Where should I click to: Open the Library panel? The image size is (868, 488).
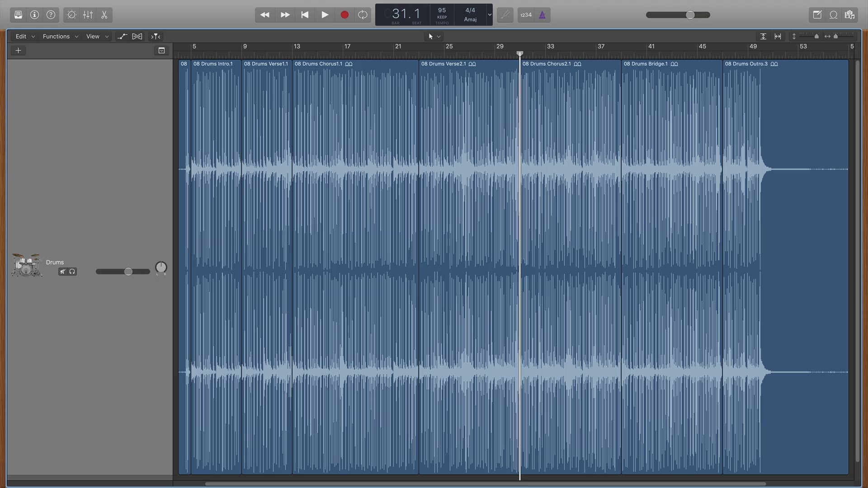coord(18,15)
